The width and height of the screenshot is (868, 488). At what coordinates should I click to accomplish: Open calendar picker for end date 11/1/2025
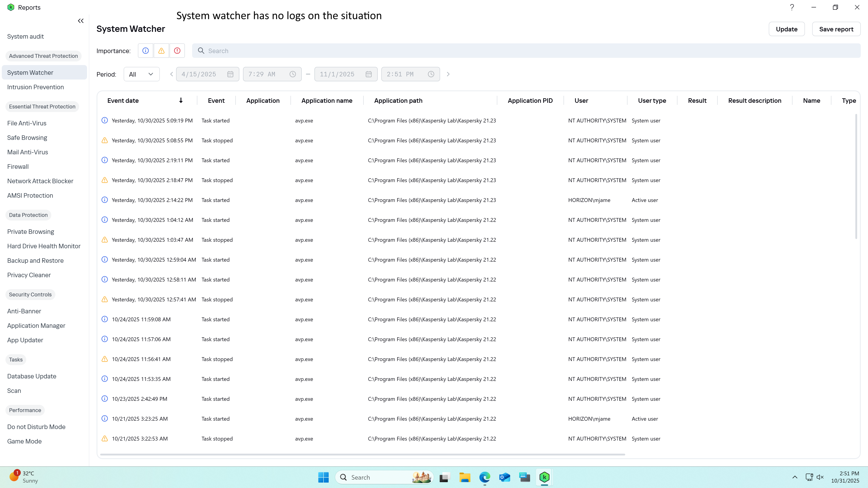pos(369,74)
